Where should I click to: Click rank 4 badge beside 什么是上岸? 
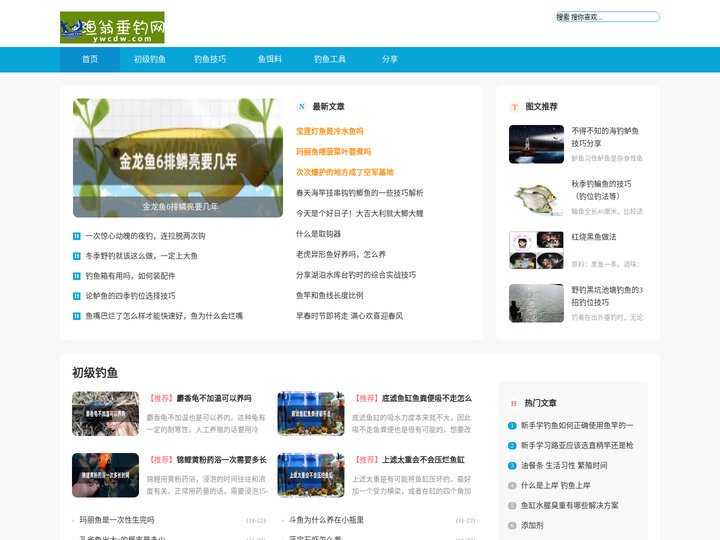coord(512,485)
